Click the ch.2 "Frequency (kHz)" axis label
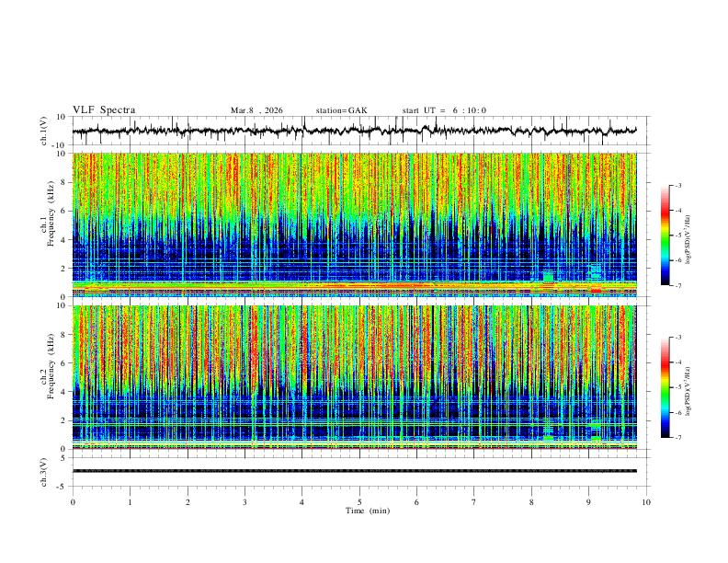This screenshot has height=563, width=728. point(51,364)
